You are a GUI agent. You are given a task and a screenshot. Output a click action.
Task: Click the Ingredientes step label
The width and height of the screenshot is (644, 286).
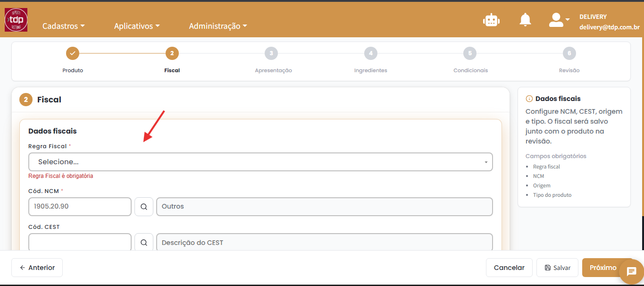click(371, 70)
